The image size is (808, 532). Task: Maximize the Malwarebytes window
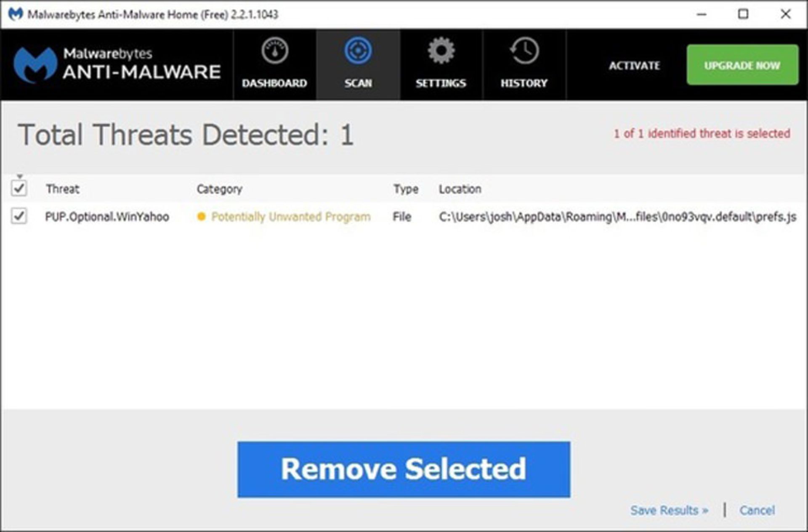click(x=743, y=14)
